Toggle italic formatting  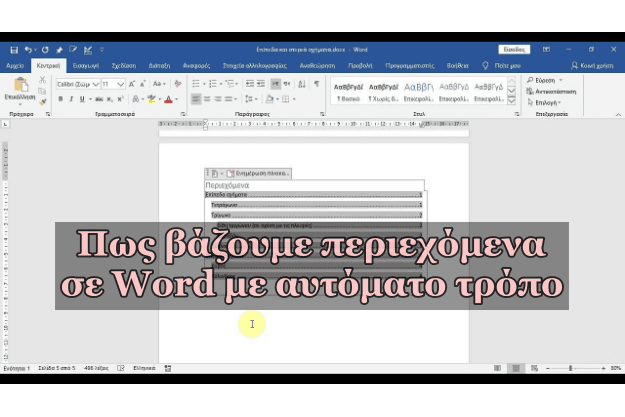pyautogui.click(x=71, y=99)
